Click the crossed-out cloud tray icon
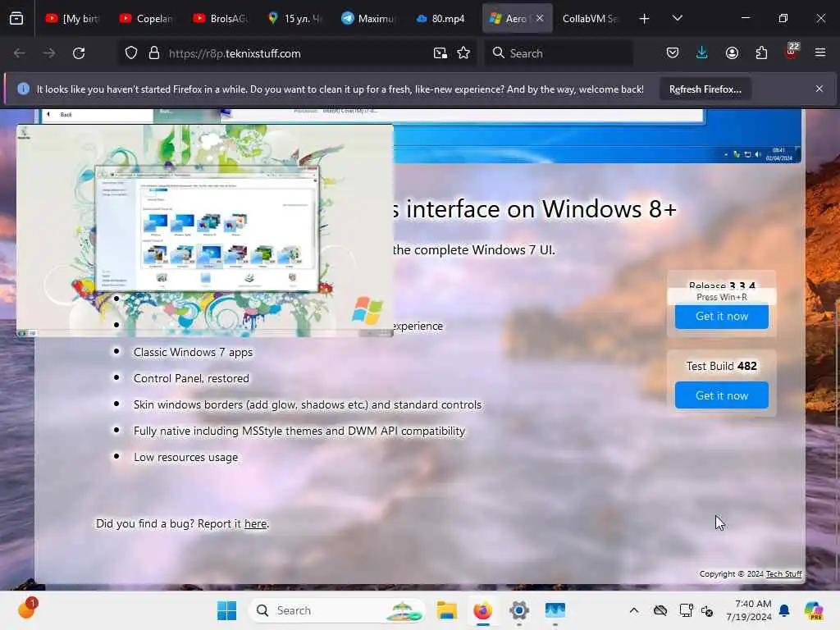The height and width of the screenshot is (630, 840). (660, 610)
